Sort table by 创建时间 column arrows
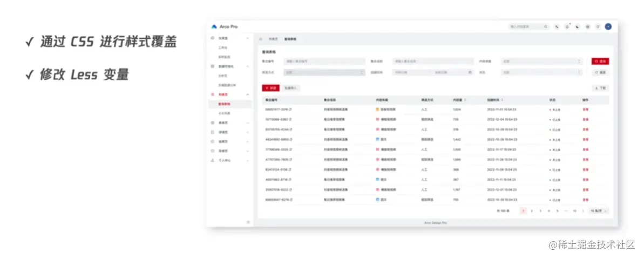Image resolution: width=644 pixels, height=259 pixels. point(503,100)
